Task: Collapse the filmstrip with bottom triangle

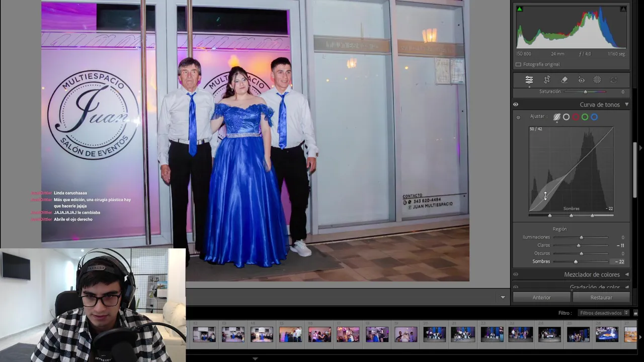Action: tap(255, 358)
